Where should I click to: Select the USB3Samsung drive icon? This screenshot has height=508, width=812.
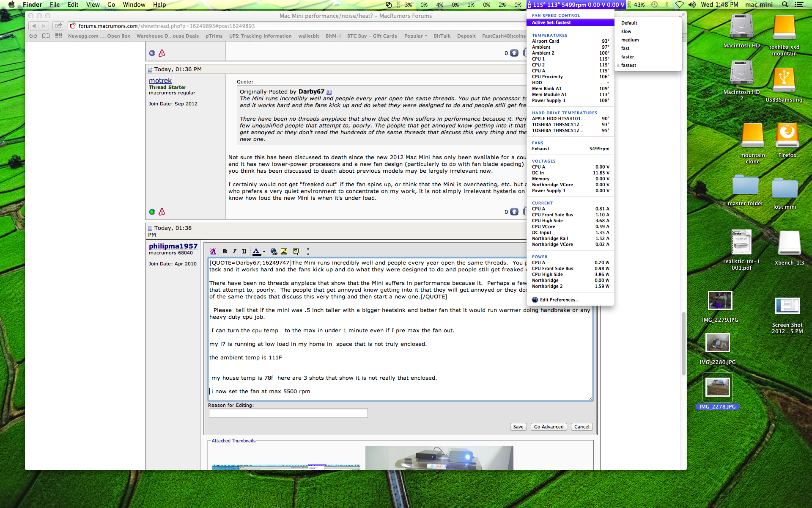[x=784, y=80]
